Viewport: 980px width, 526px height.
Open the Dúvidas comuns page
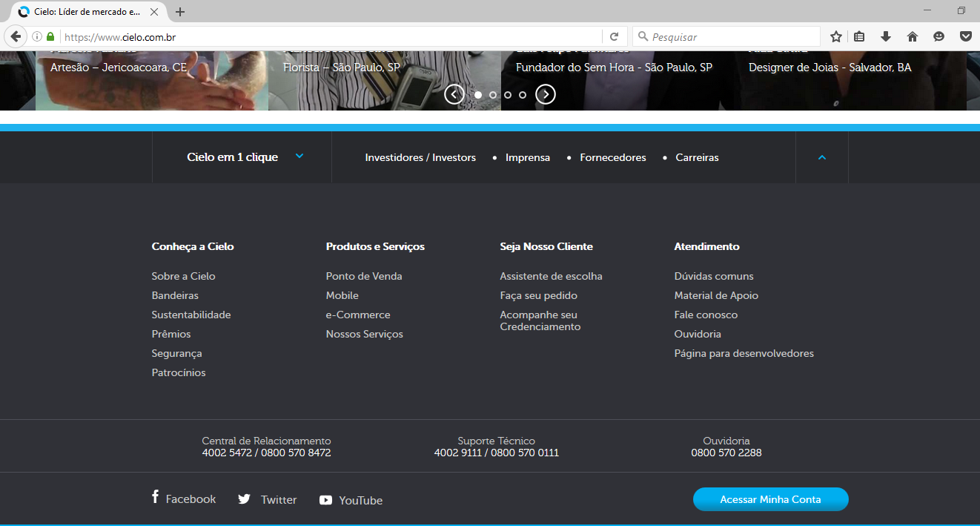tap(714, 276)
